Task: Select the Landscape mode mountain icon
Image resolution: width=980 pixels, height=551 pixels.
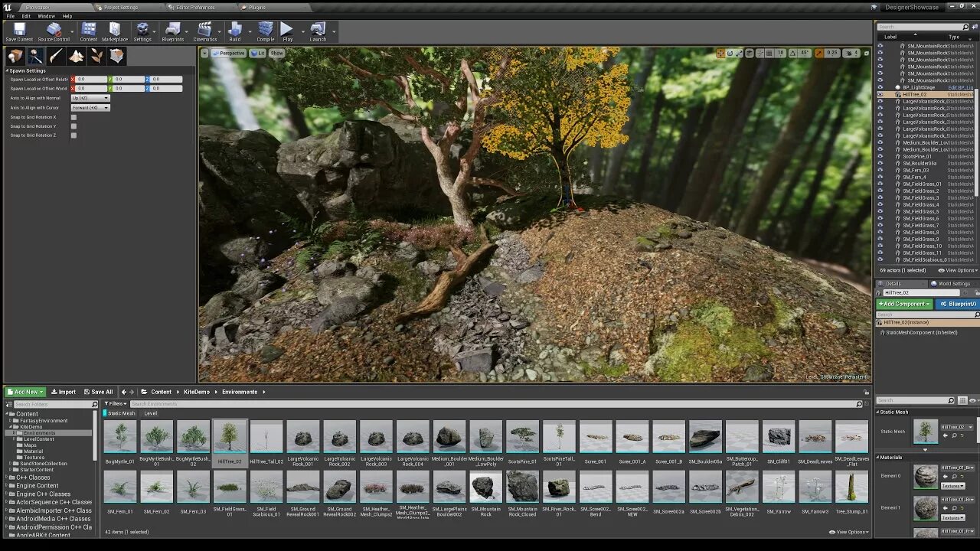Action: click(x=77, y=56)
